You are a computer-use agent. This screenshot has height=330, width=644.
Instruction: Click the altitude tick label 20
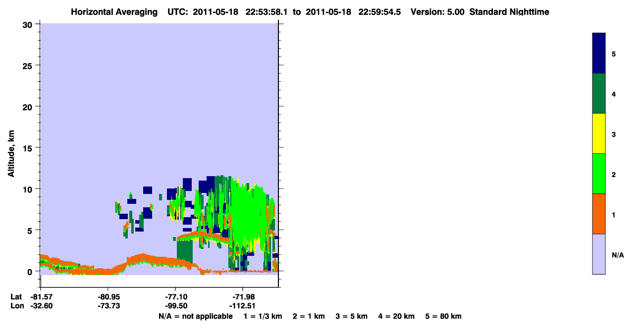(29, 106)
